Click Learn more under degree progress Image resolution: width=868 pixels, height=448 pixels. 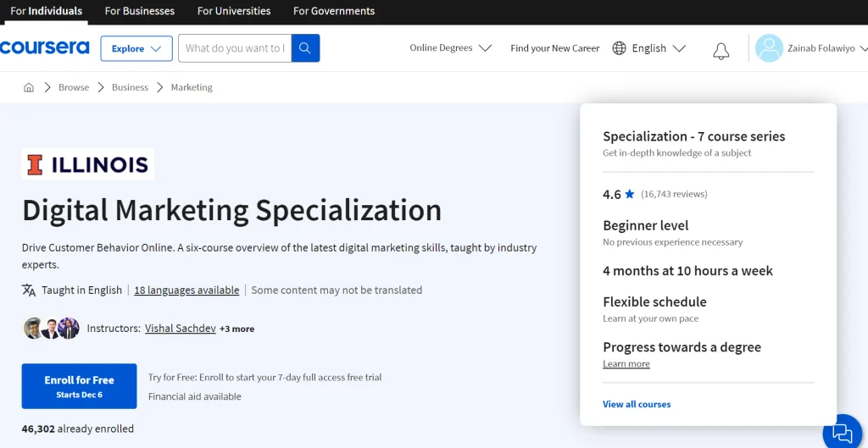click(626, 363)
